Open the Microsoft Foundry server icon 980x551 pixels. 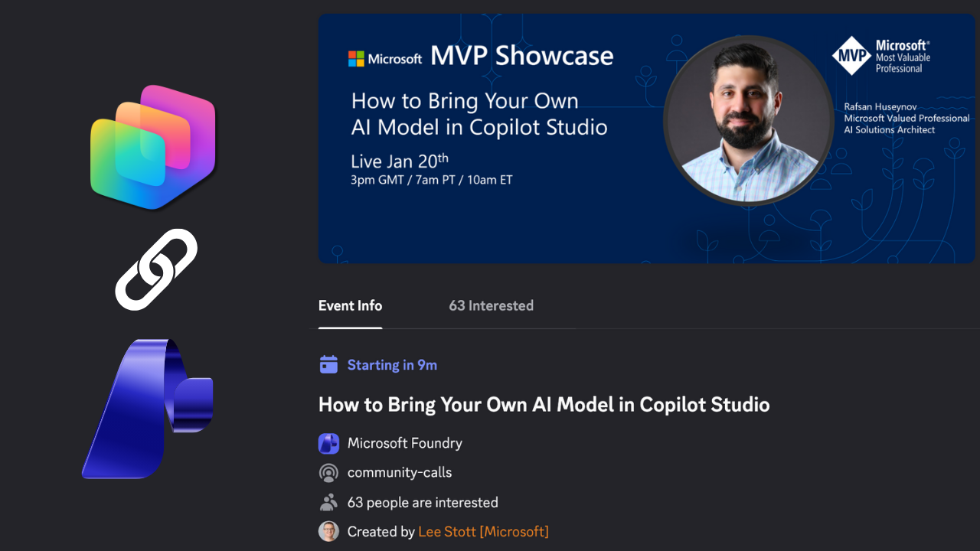pyautogui.click(x=328, y=443)
